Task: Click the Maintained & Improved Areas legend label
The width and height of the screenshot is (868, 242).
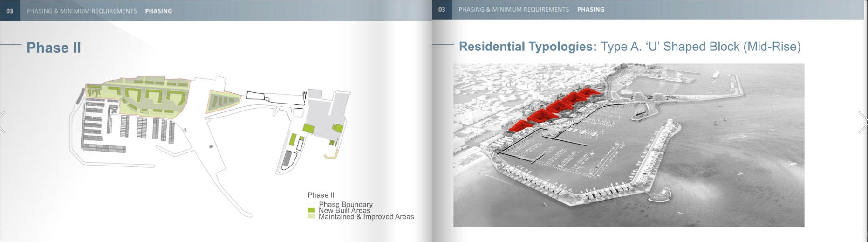Action: click(x=366, y=217)
